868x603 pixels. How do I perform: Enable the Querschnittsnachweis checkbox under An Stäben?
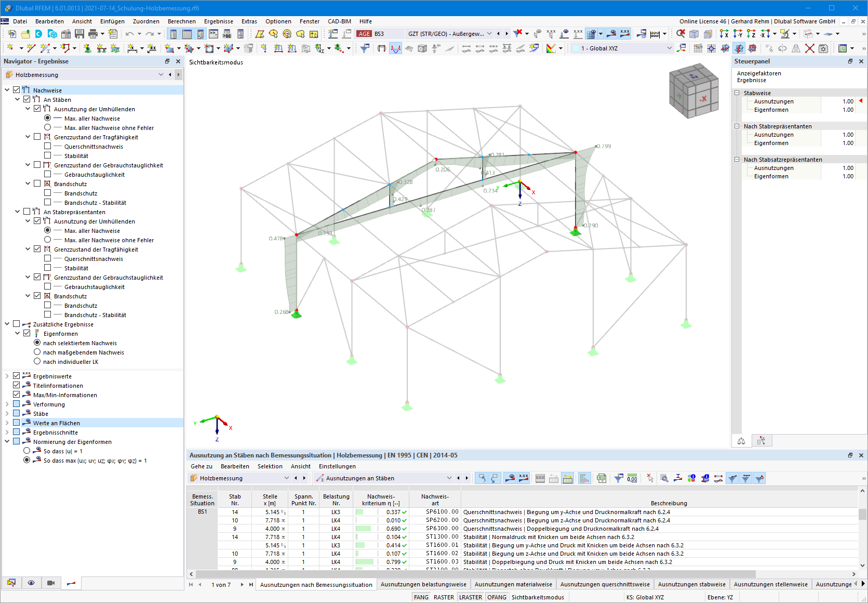(x=47, y=146)
